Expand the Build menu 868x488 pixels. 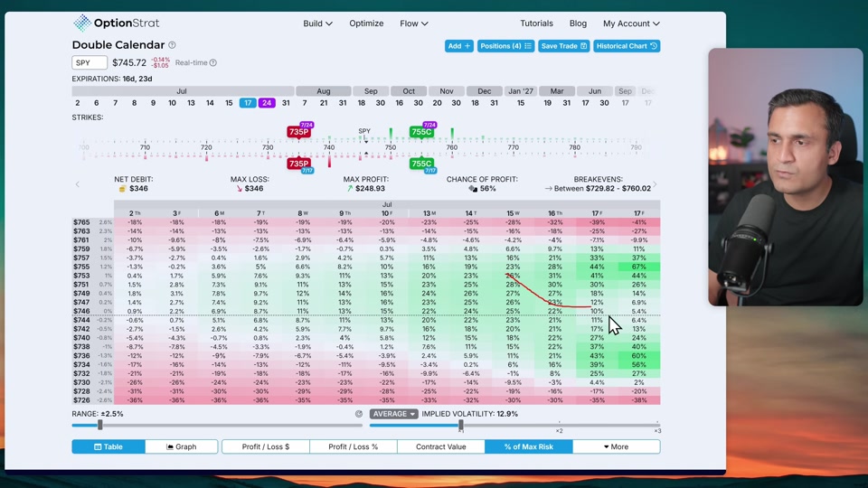tap(317, 23)
